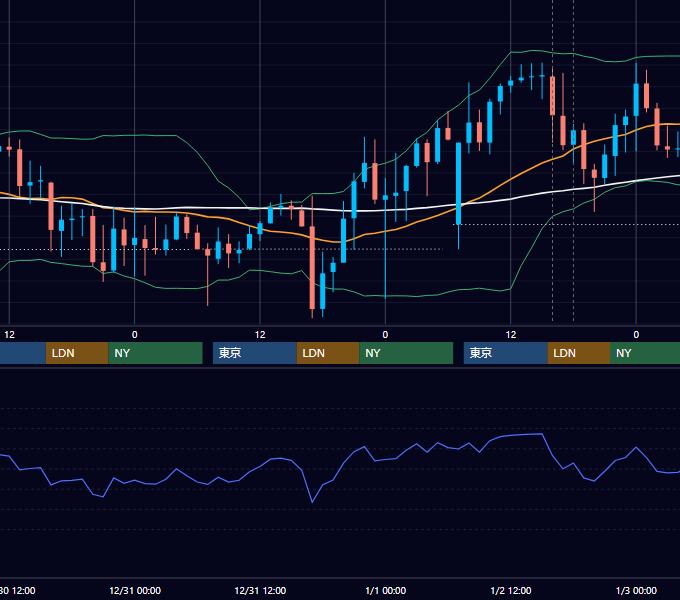Select the rightmost LDN session block

point(579,353)
